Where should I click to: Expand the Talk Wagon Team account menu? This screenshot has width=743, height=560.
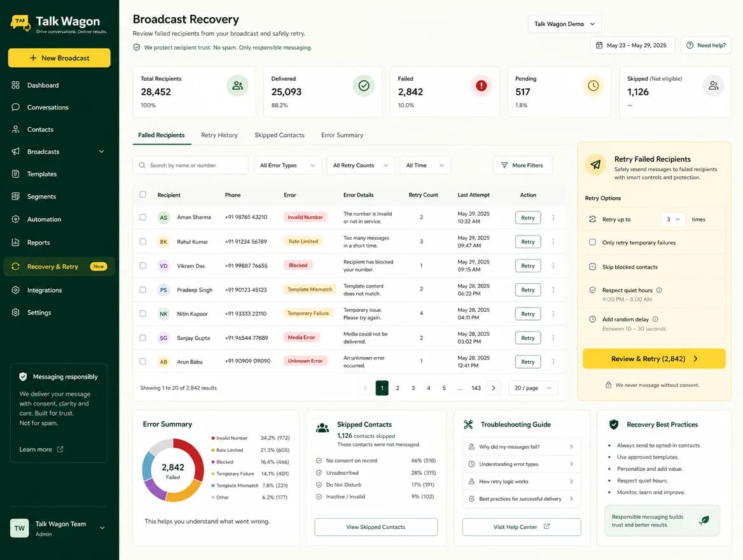102,528
